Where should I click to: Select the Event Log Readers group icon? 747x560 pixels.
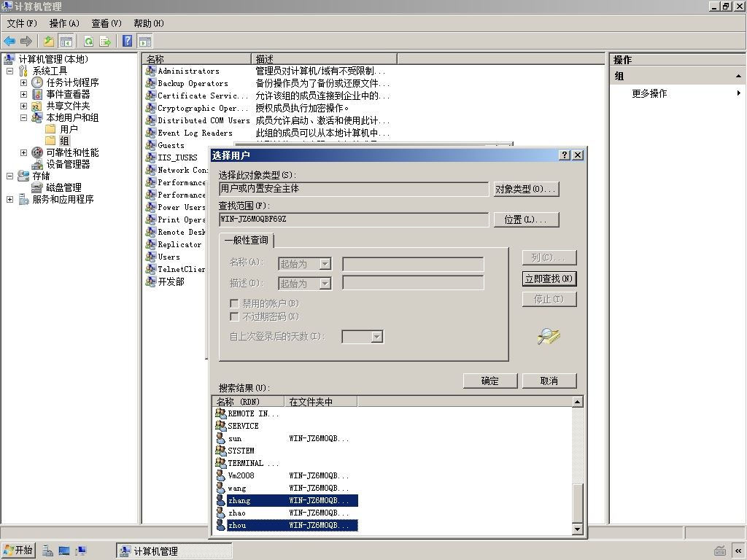point(151,133)
